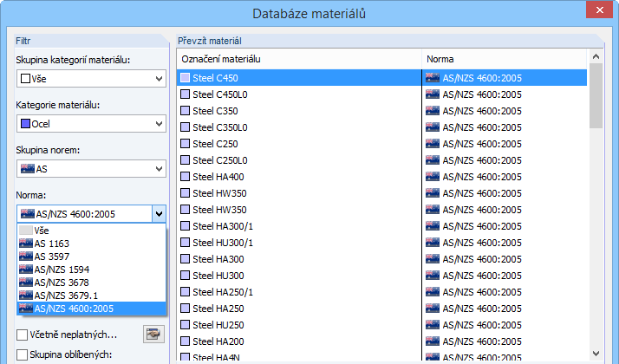
Task: Click norm cell of Steel HU250 row
Action: (x=505, y=324)
